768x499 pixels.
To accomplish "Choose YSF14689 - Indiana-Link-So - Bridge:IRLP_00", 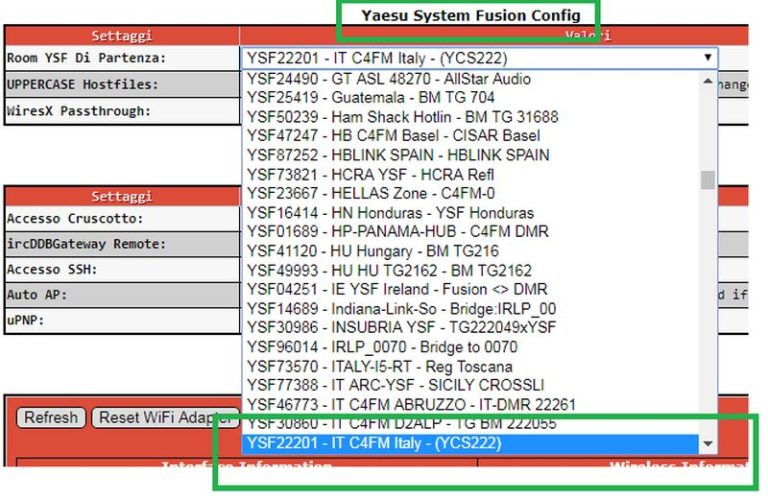I will [471, 309].
